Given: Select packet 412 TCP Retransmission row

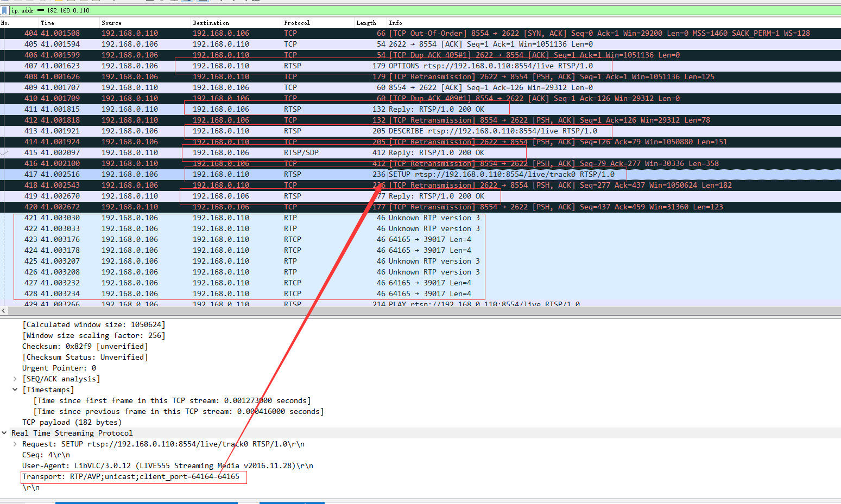Looking at the screenshot, I should 420,120.
